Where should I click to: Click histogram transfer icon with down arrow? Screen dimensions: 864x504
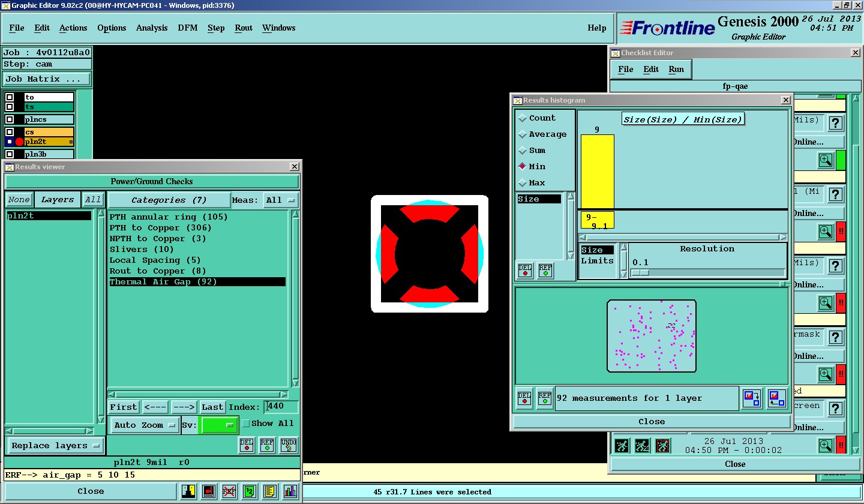(752, 398)
